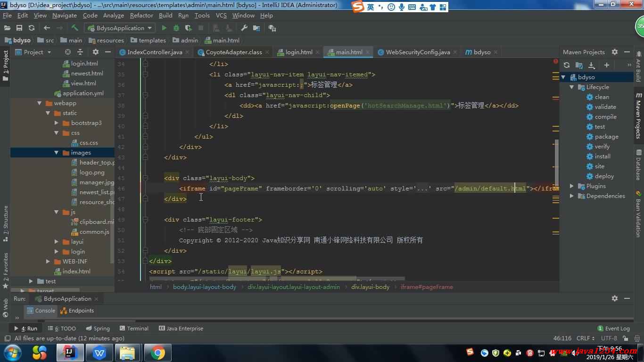Toggle the Ant Build side panel

point(638,67)
